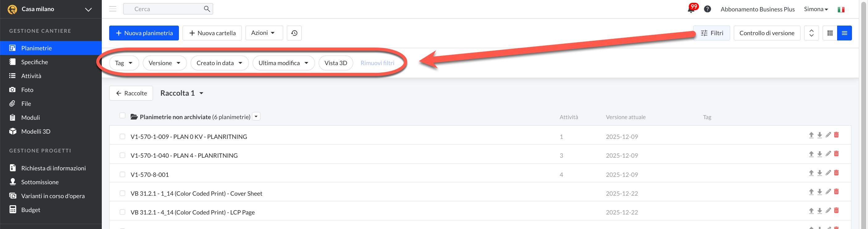Delete the V1-570-1-009 plan via trash icon
This screenshot has height=229, width=868.
[836, 135]
